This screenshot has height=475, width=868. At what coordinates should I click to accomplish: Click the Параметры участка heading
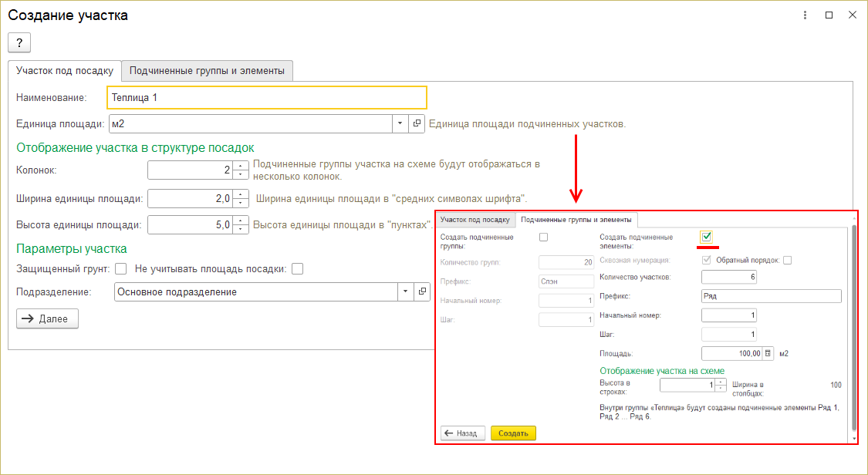[72, 249]
